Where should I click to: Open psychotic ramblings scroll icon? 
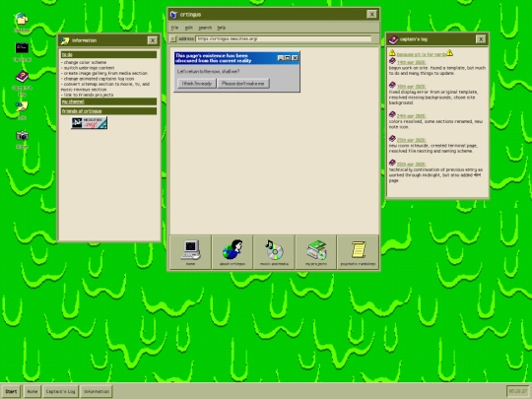point(358,252)
